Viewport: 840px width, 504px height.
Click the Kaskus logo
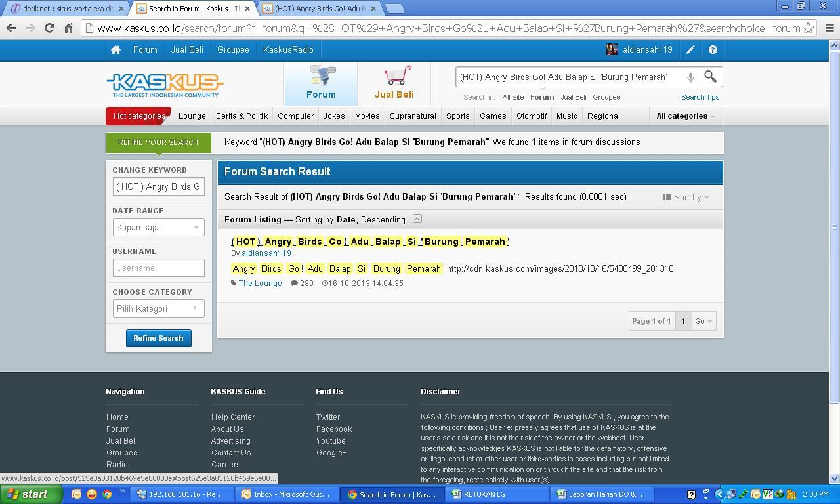tap(165, 85)
